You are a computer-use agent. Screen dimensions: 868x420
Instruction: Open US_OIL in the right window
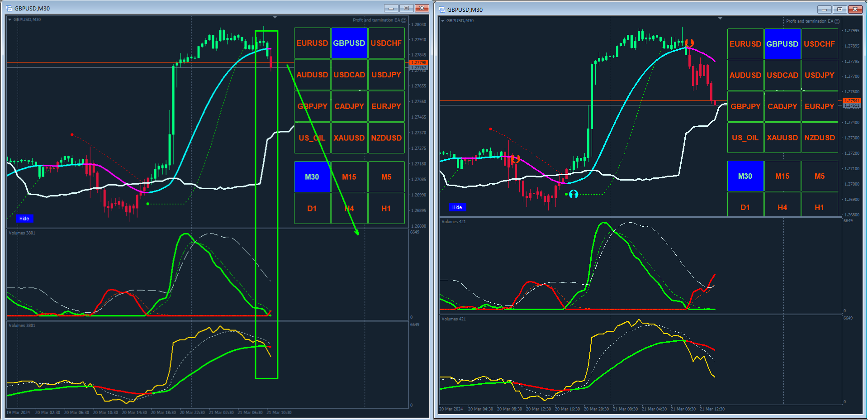pos(745,138)
